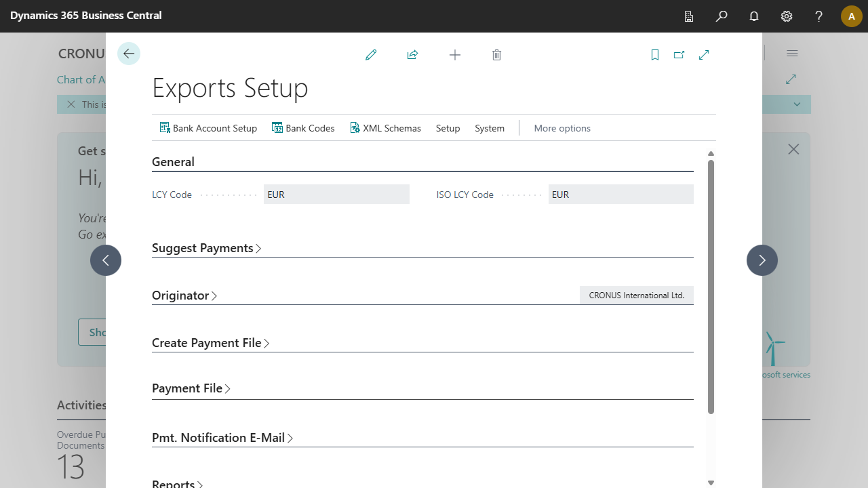Expand the Reports section
Viewport: 868px width, 488px height.
[178, 484]
